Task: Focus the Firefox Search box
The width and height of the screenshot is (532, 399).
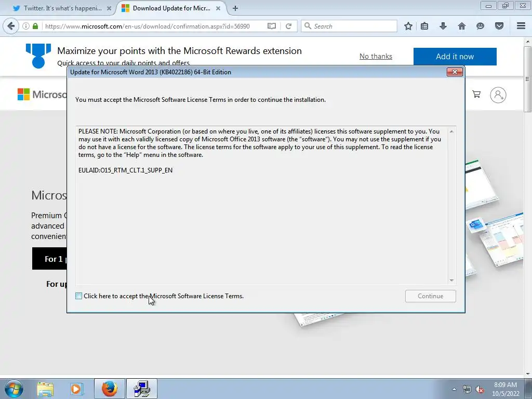Action: [x=349, y=26]
